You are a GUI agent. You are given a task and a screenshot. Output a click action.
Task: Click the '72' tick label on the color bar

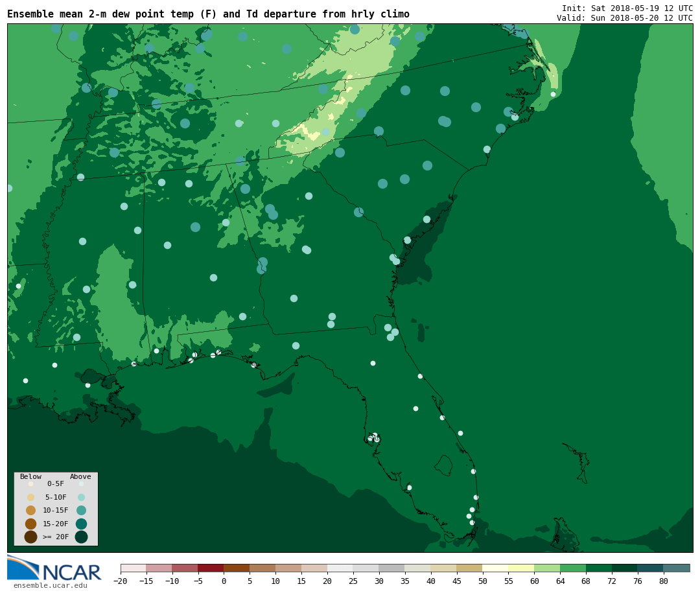pyautogui.click(x=612, y=581)
